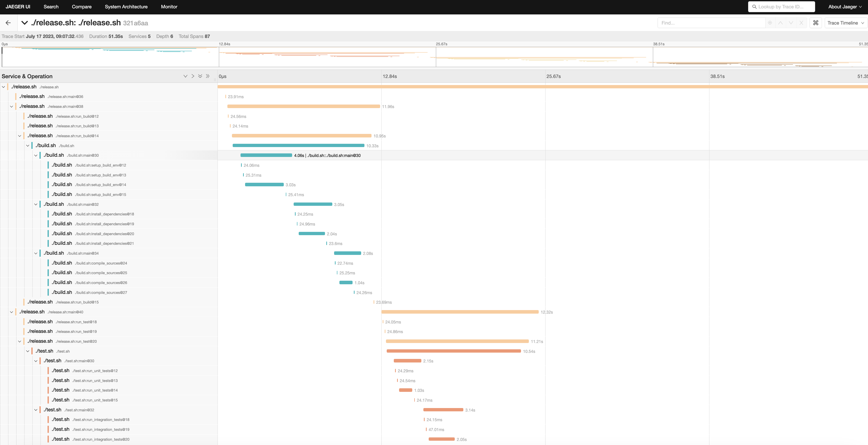Click the 10.33s ./build.sh span bar

298,146
